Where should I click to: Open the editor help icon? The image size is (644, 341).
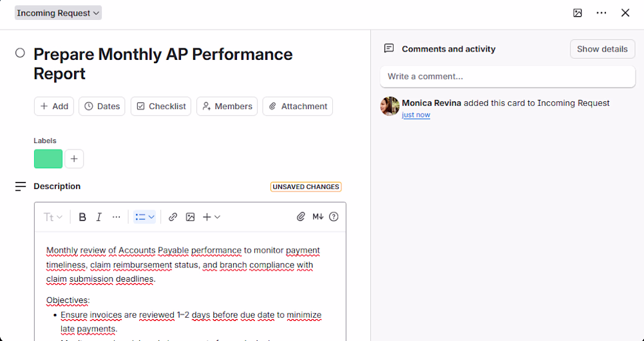[334, 217]
